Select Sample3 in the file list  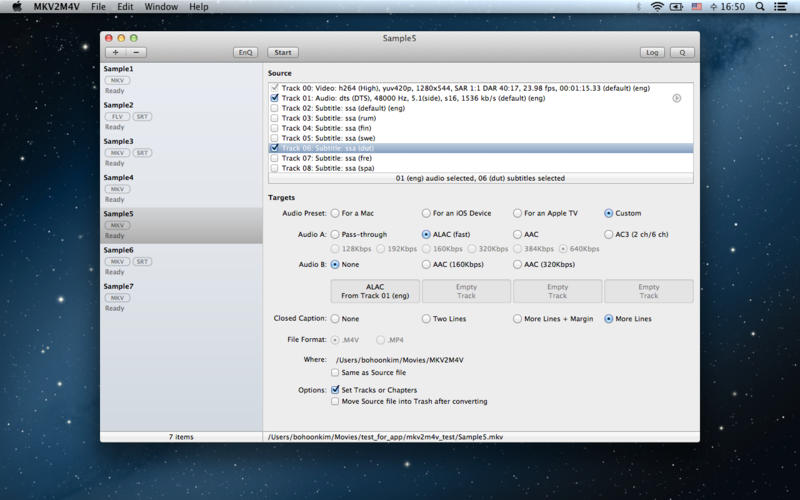click(181, 153)
